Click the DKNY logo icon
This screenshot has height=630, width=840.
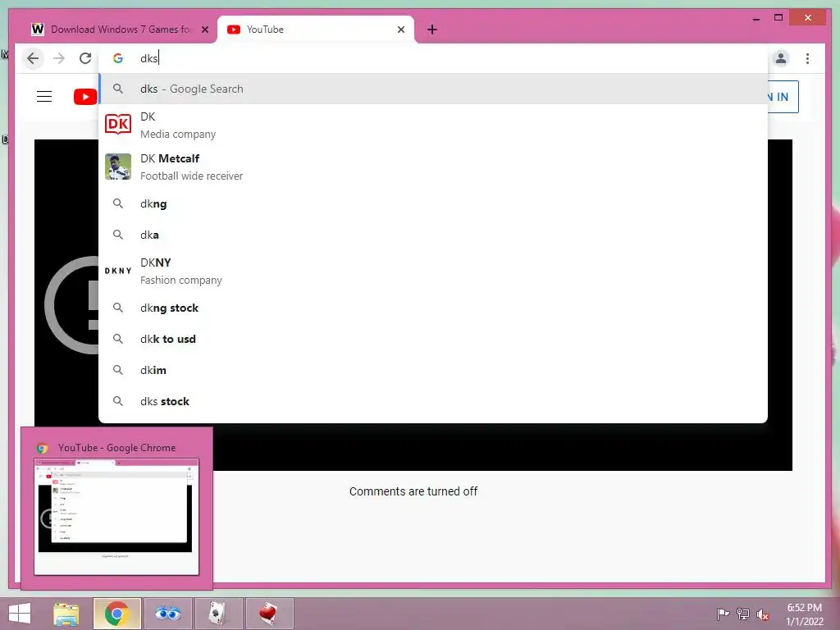118,271
